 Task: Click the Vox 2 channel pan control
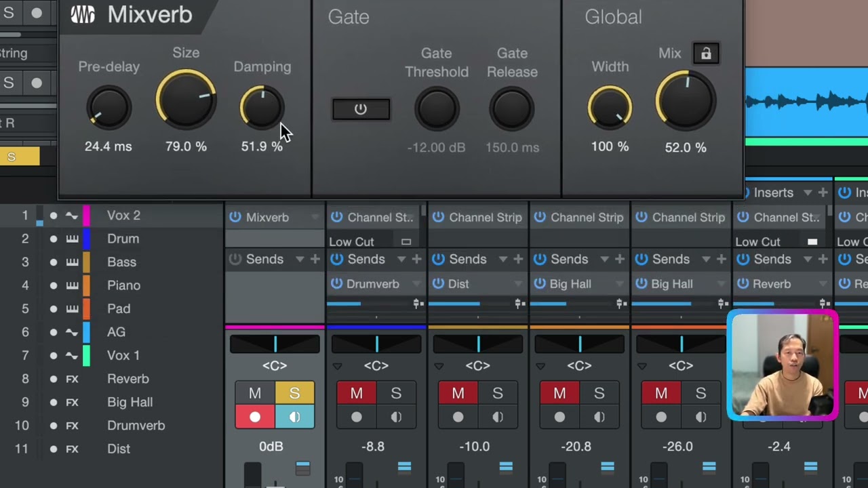275,344
